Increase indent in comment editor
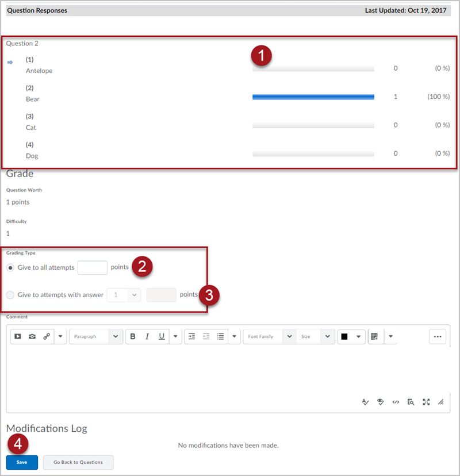 click(191, 336)
